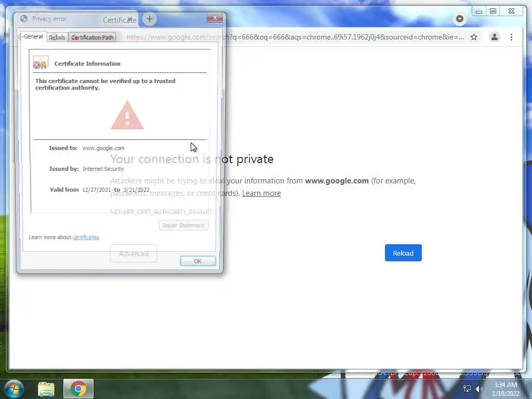The width and height of the screenshot is (532, 399).
Task: Open a new Chrome tab with plus button
Action: pos(149,19)
